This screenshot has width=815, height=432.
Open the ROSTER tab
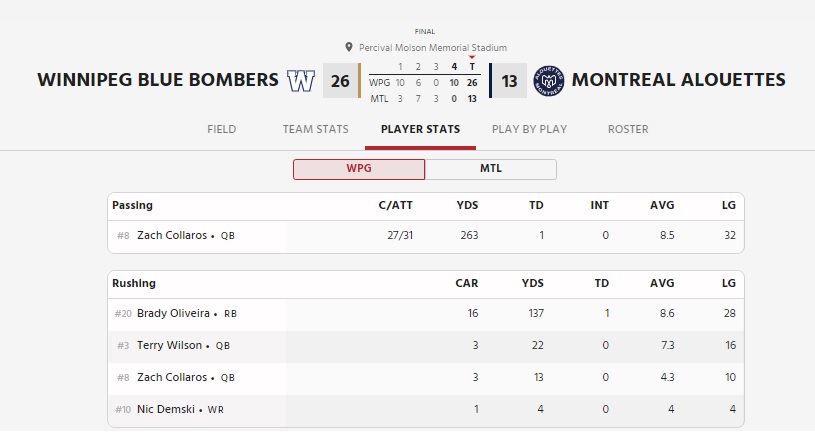(x=628, y=129)
